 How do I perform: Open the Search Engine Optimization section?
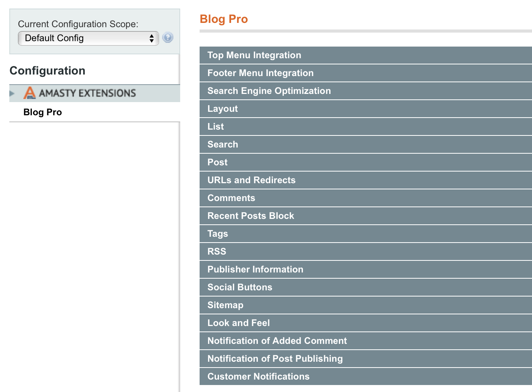click(x=269, y=91)
